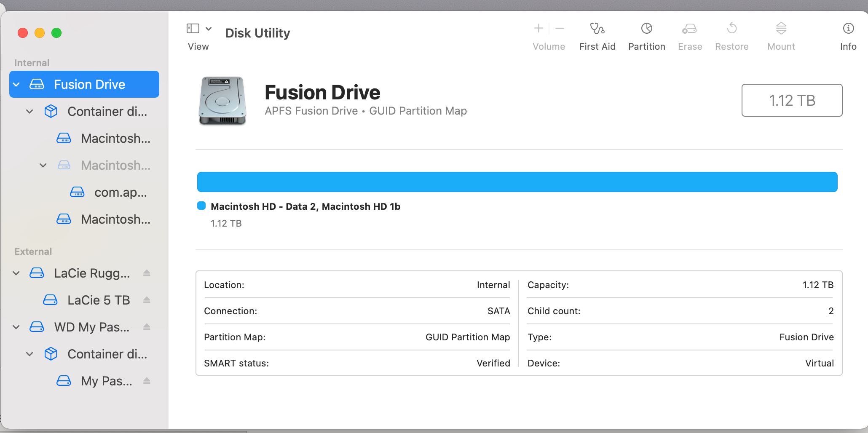Eject the LaCie 5 TB volume
Image resolution: width=868 pixels, height=433 pixels.
147,300
